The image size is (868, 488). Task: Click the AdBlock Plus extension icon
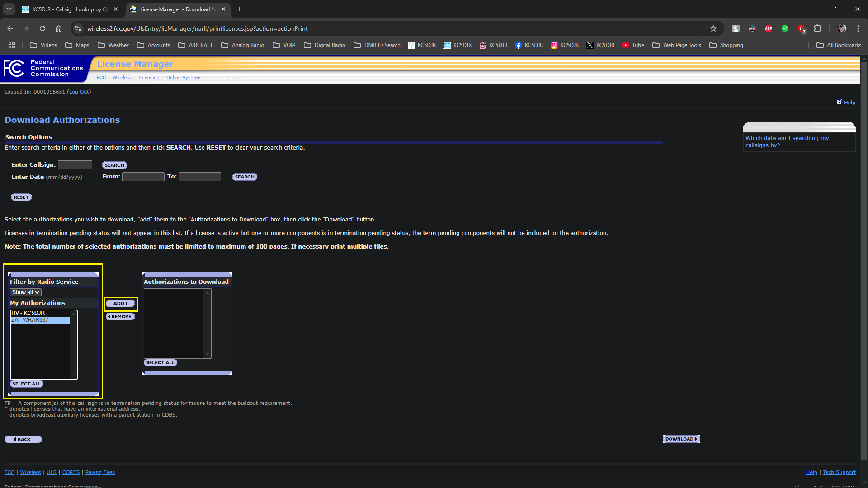[x=769, y=28]
